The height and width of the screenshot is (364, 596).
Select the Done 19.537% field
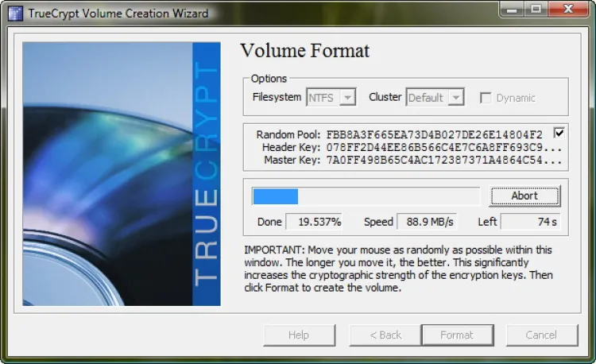coord(314,222)
